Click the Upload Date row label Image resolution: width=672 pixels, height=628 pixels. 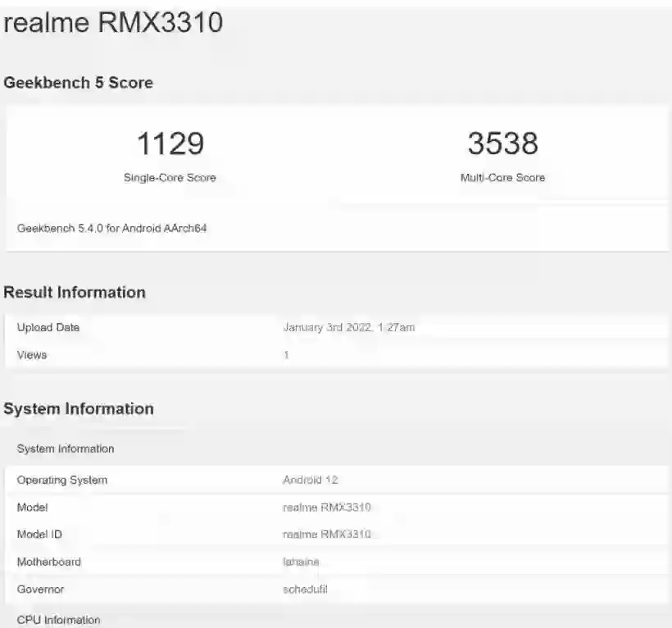click(x=48, y=327)
